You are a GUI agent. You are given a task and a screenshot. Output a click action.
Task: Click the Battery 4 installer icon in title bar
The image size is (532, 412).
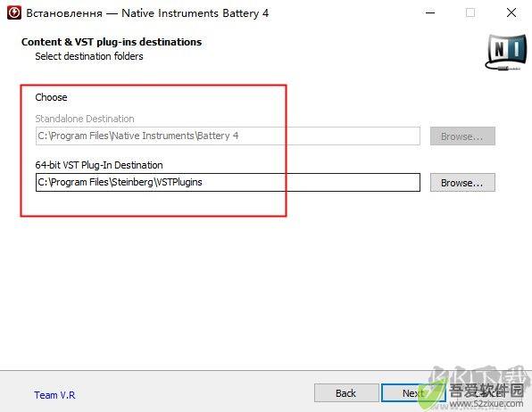point(13,12)
